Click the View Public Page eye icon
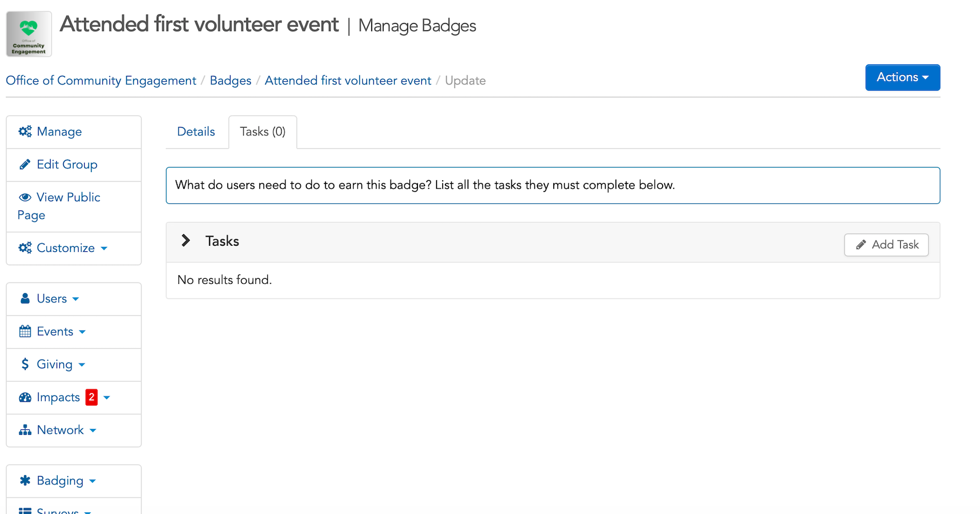This screenshot has height=514, width=980. pyautogui.click(x=25, y=197)
